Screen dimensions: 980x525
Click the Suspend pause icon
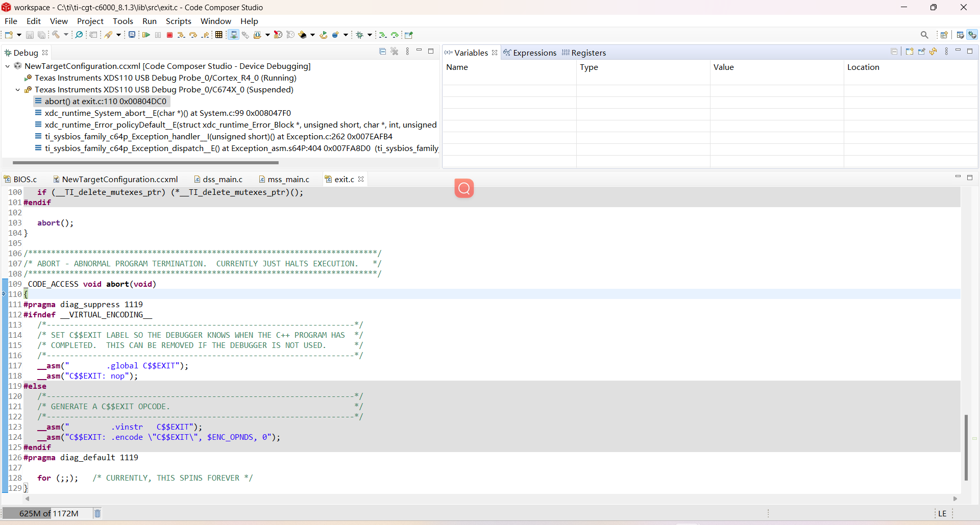(x=158, y=35)
